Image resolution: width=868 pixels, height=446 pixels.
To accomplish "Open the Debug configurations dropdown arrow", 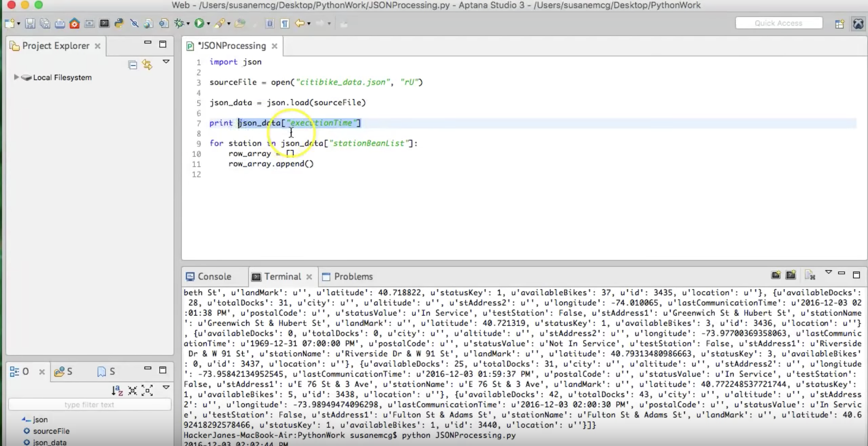I will coord(188,24).
